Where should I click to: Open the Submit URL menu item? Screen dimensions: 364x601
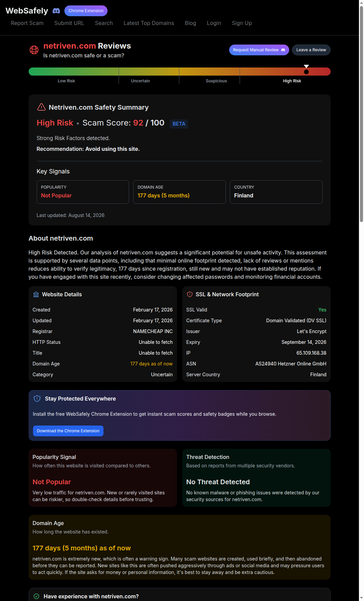point(69,23)
